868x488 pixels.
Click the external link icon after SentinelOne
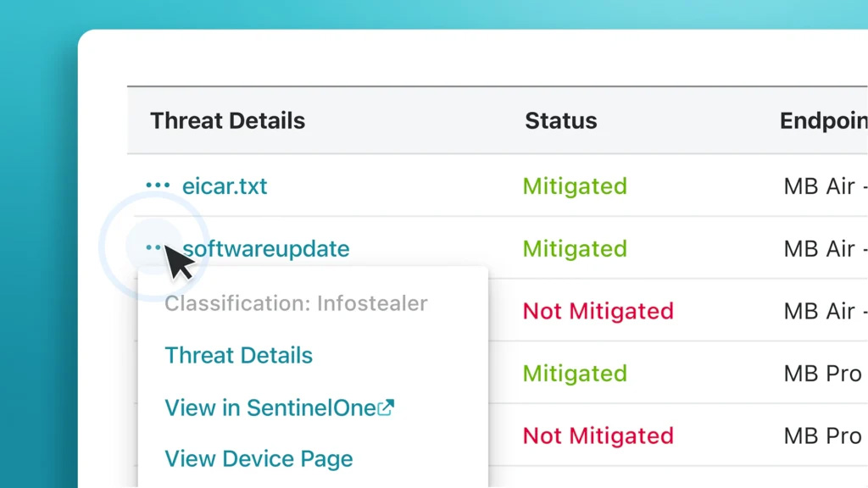(386, 408)
